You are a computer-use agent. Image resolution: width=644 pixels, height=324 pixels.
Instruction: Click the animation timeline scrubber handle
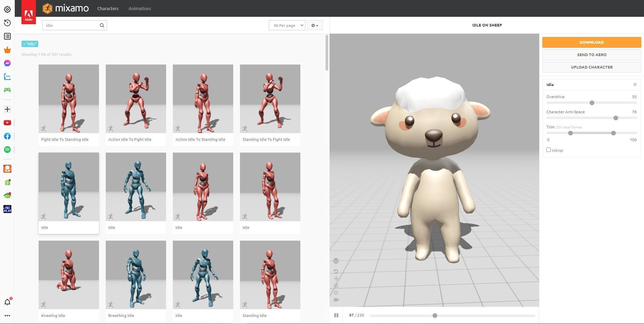point(435,316)
